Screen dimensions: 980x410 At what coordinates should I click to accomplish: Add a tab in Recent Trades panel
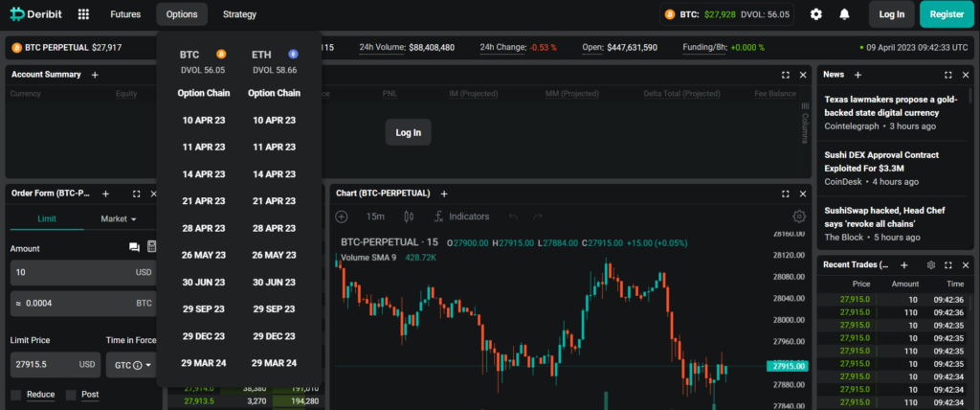[903, 264]
